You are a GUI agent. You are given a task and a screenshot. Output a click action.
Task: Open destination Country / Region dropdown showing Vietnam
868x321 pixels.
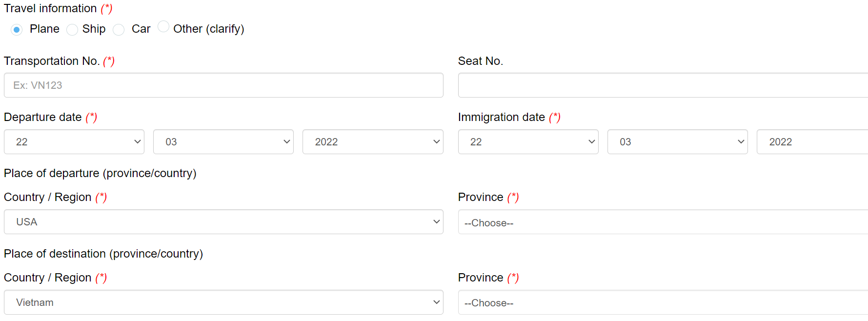(223, 302)
